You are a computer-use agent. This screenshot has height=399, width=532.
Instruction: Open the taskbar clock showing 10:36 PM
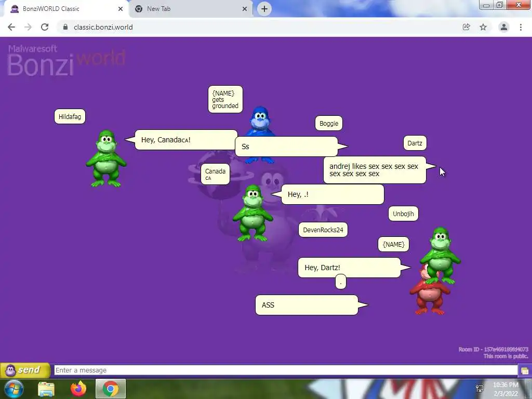click(x=506, y=389)
